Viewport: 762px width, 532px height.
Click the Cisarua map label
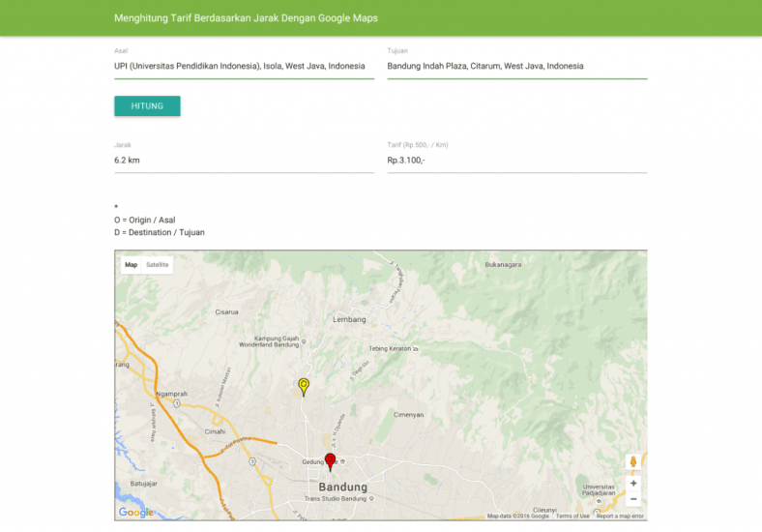pos(226,312)
